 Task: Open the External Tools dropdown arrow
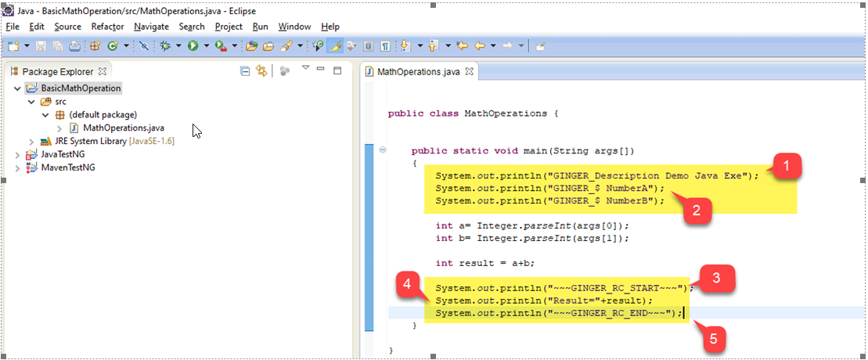234,46
